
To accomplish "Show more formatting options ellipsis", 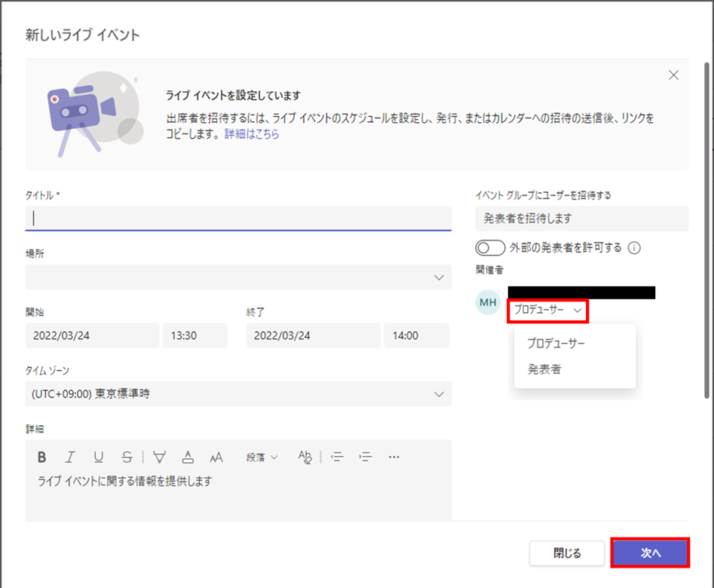I will click(x=394, y=457).
